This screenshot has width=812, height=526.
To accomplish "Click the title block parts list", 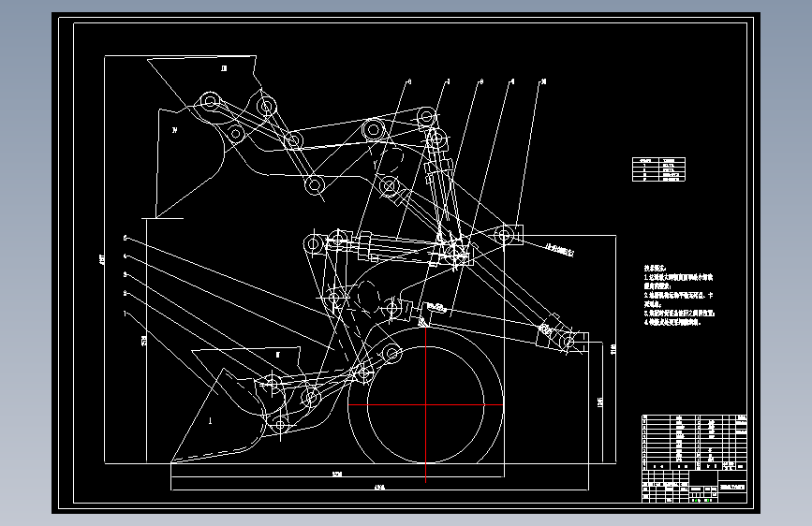I will coord(694,442).
